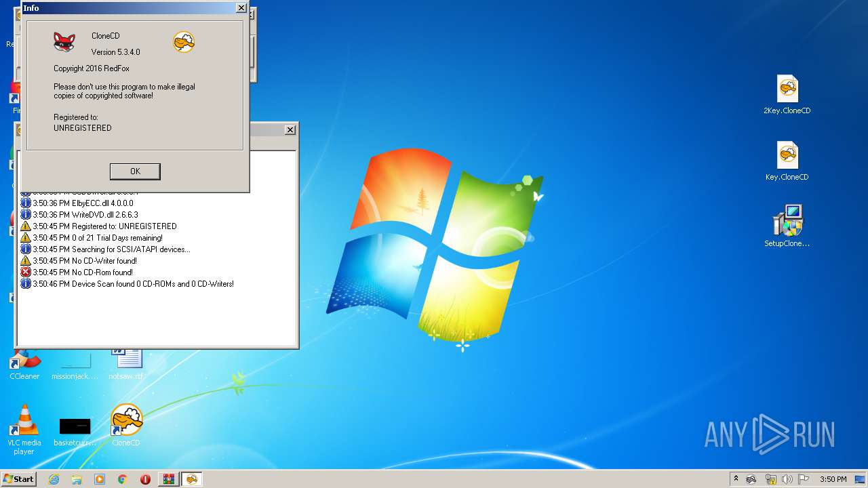This screenshot has width=868, height=488.
Task: Select 'Device Scan found 0 CD-ROMs' log line
Action: click(133, 284)
